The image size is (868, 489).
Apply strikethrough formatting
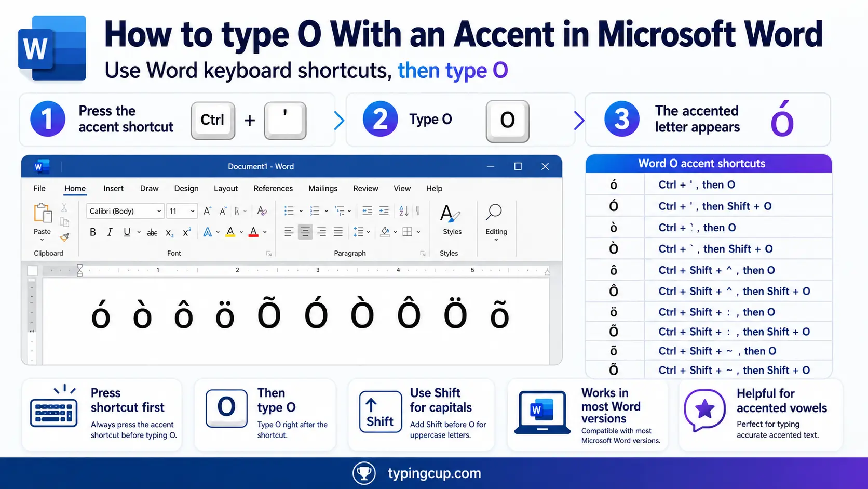click(152, 233)
